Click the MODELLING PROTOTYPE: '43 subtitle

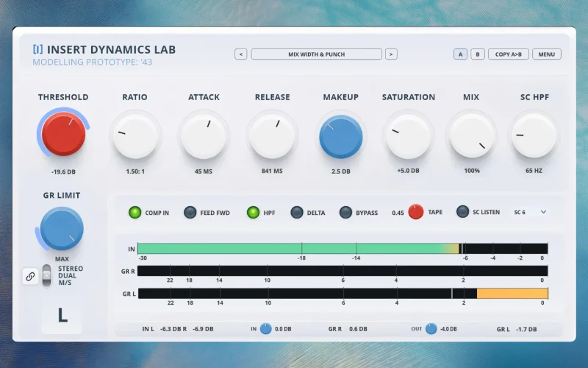click(x=93, y=62)
